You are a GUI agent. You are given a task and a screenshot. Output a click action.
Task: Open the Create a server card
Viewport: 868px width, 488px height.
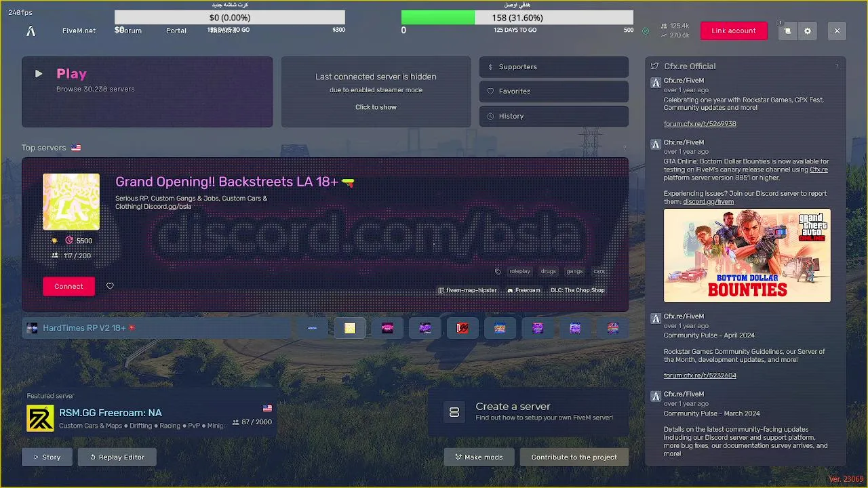pyautogui.click(x=528, y=412)
